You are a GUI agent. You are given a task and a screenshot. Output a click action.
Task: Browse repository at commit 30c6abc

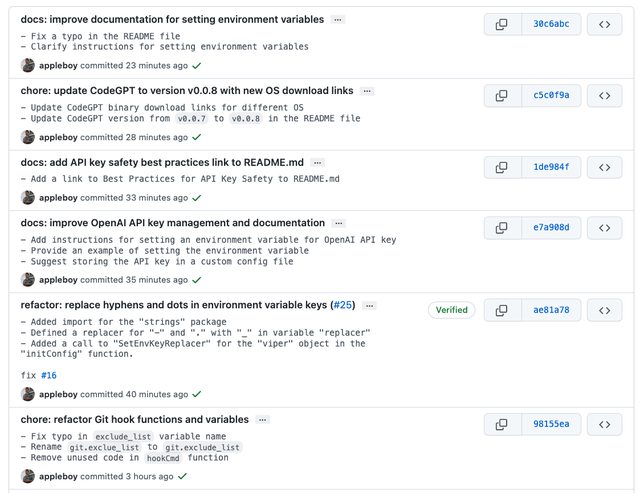click(604, 25)
